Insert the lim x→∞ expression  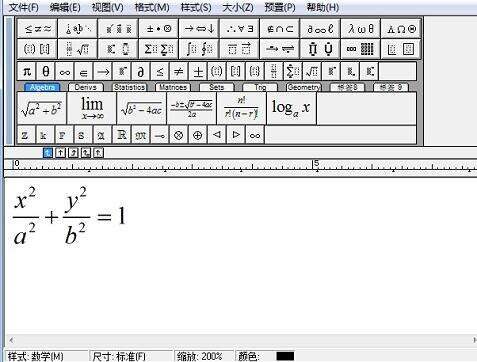tap(92, 108)
